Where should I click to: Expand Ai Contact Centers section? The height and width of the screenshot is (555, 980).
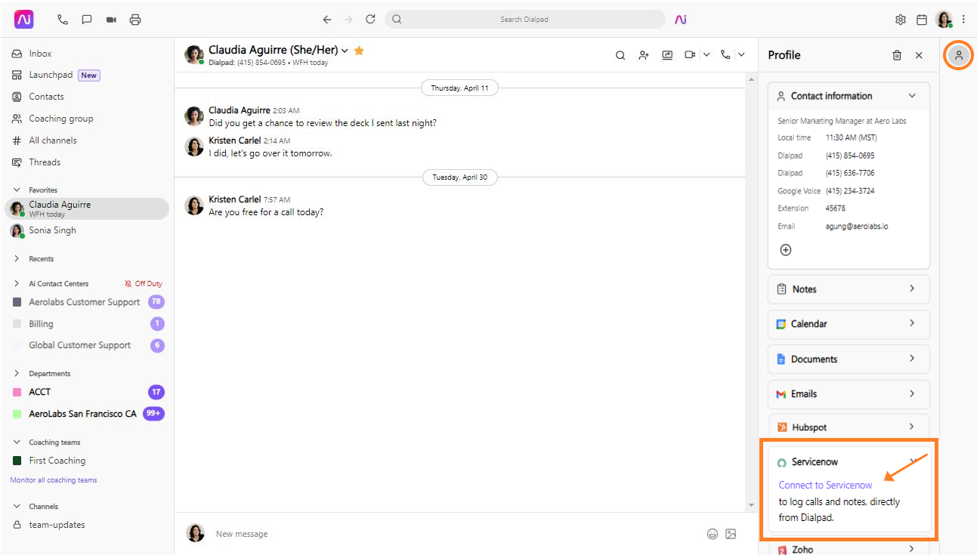click(17, 284)
